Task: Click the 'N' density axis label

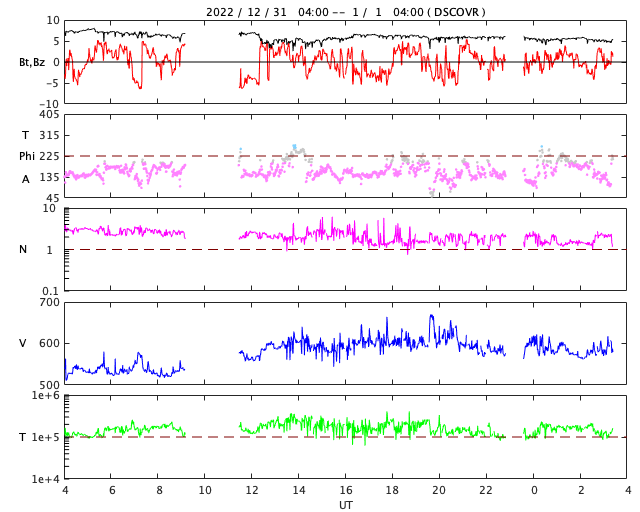Action: pos(23,249)
